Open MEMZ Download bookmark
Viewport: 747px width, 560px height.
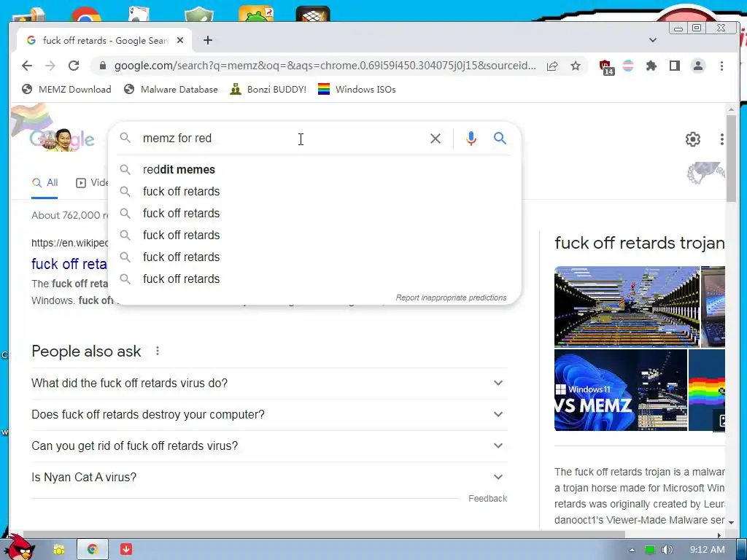(66, 90)
